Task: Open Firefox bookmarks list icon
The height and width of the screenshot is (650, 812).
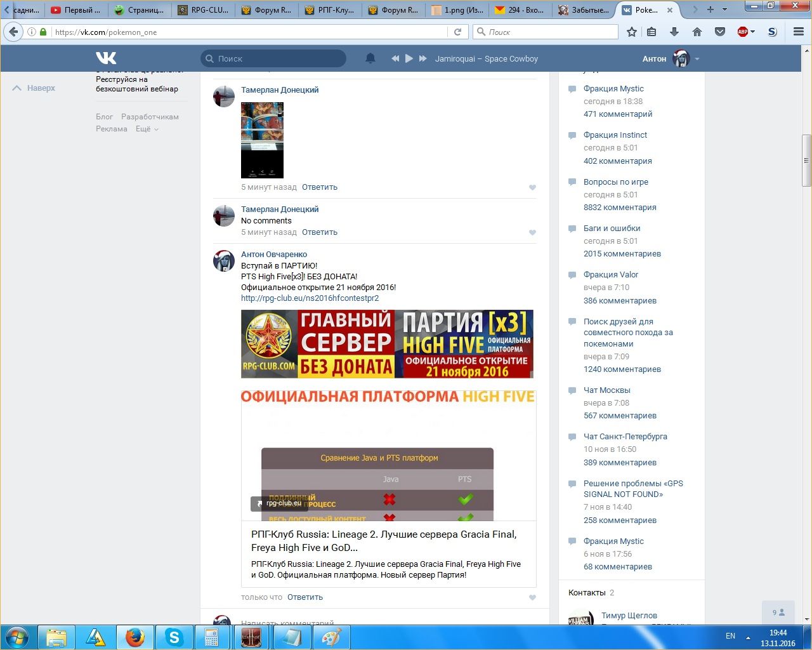Action: click(x=652, y=32)
